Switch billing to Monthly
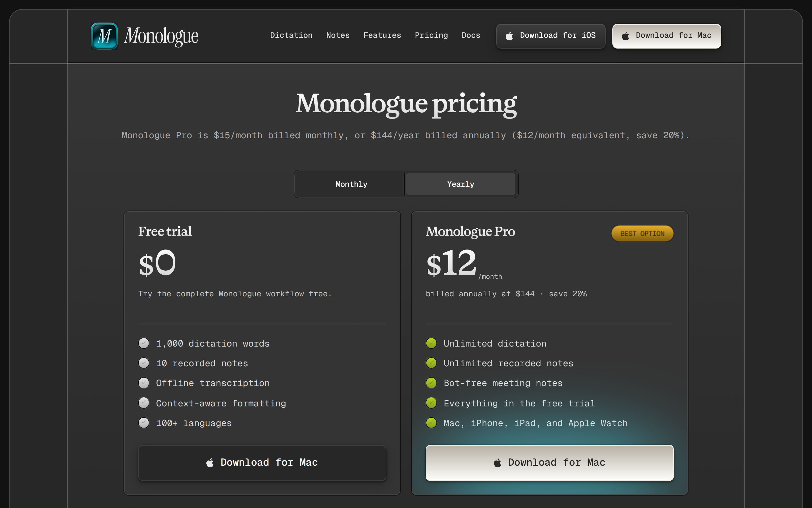The width and height of the screenshot is (812, 508). 351,184
